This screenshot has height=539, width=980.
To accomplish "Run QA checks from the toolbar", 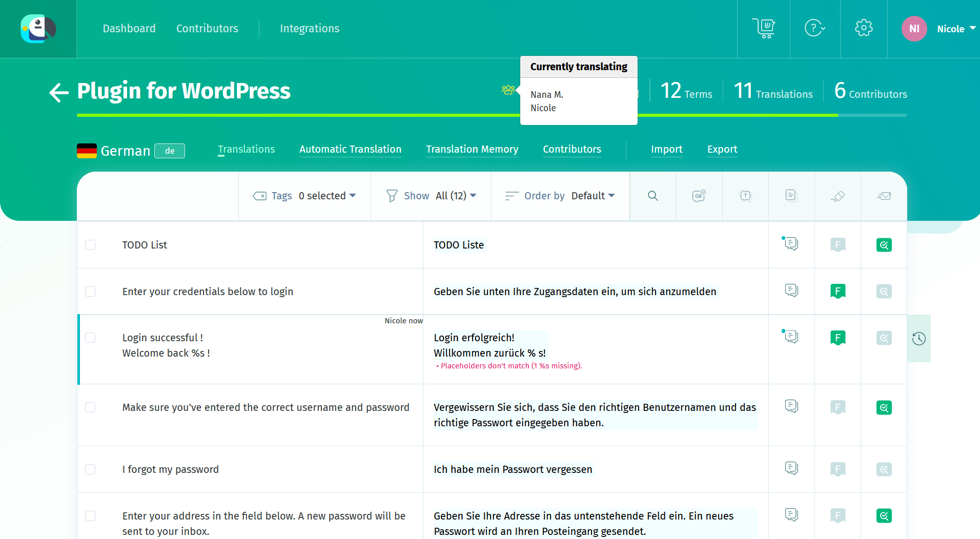I will point(699,196).
